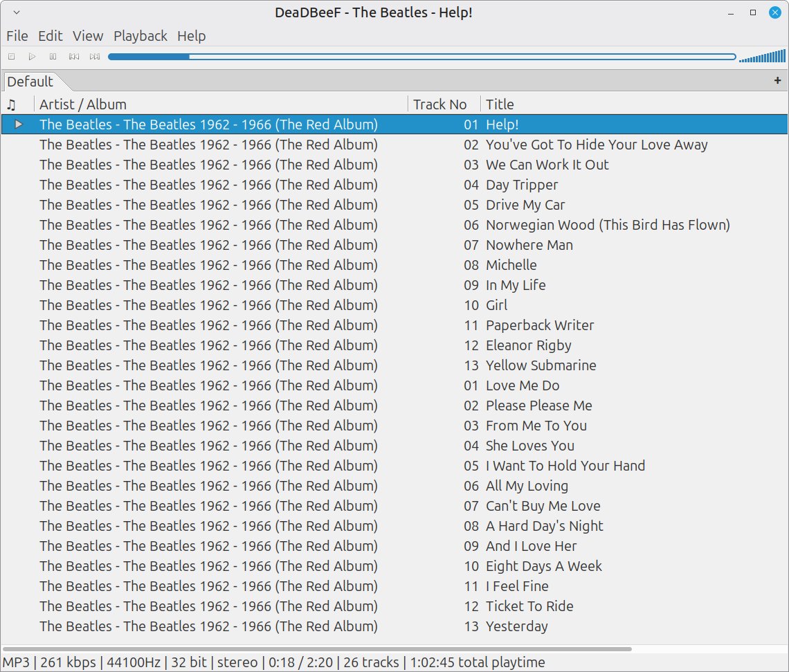
Task: Add a new playlist with plus button
Action: coord(777,80)
